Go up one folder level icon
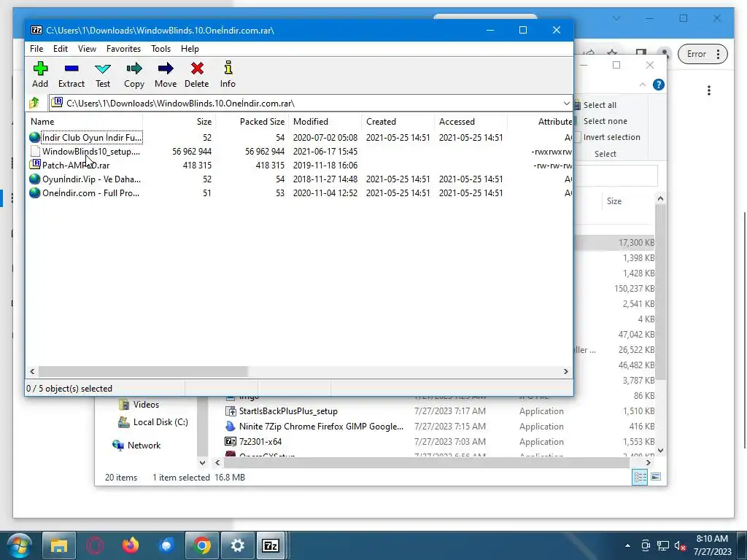This screenshot has height=560, width=747. 34,103
